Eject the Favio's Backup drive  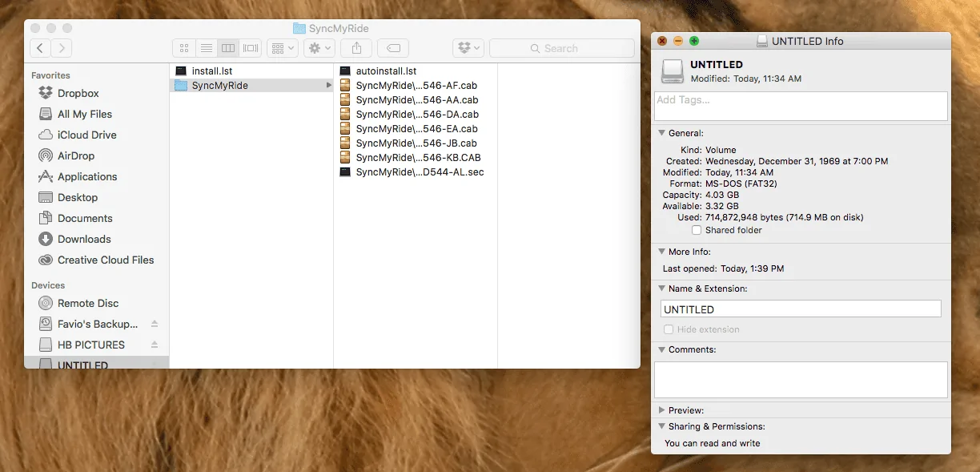(x=155, y=324)
